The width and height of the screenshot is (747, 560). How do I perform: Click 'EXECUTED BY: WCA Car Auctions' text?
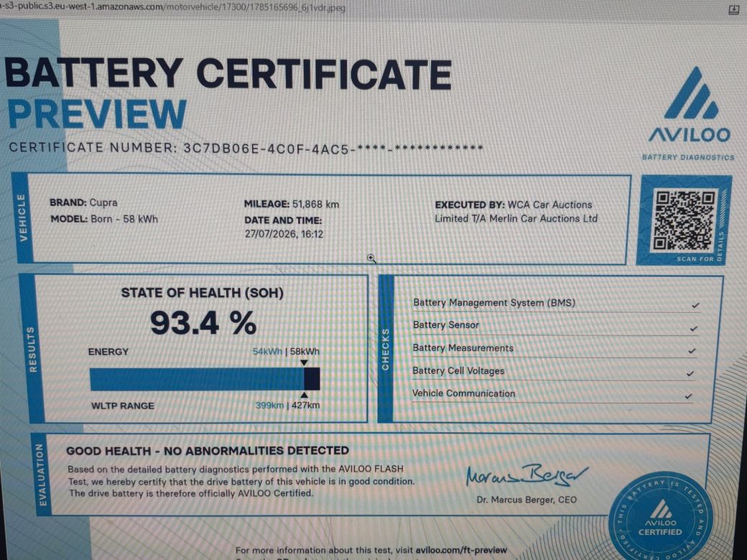(514, 205)
